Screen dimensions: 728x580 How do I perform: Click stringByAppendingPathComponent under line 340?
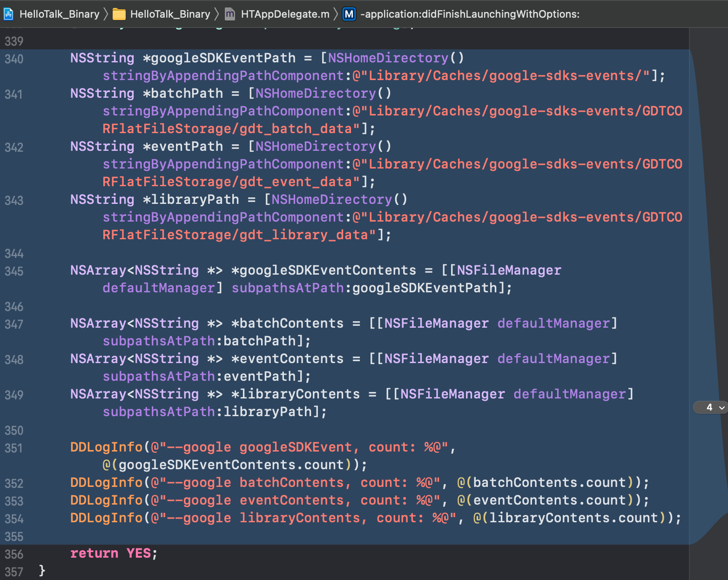[223, 76]
